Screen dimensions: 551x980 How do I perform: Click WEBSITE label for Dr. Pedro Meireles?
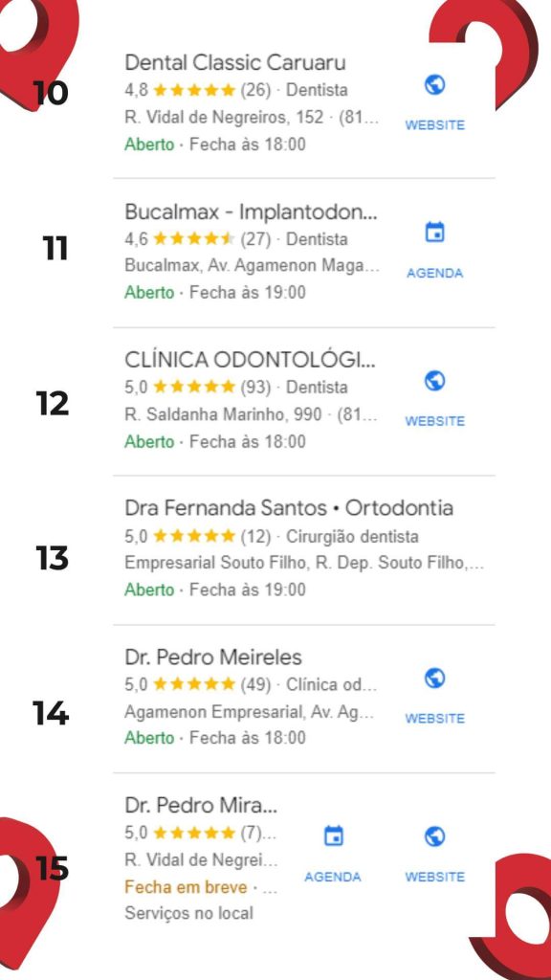coord(435,719)
